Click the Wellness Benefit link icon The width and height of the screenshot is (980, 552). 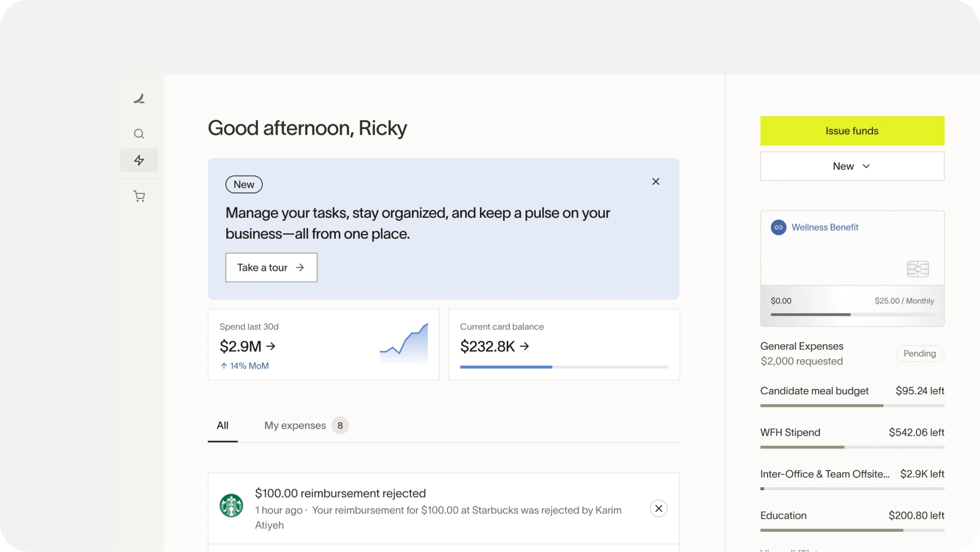(x=778, y=228)
